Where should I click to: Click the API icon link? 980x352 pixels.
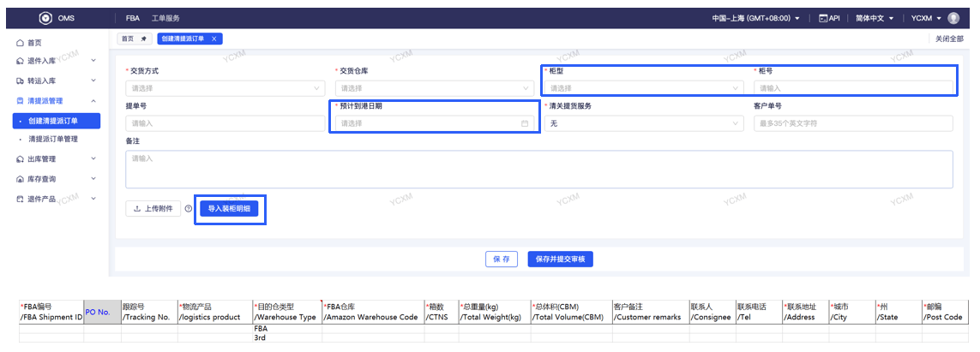click(x=829, y=19)
